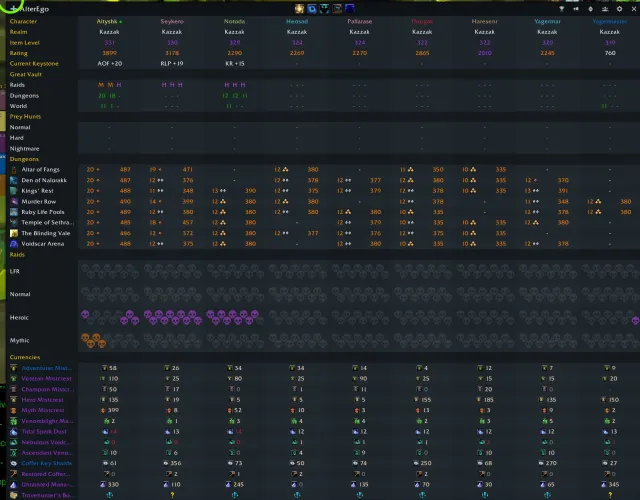Click Altyshk's rating value 3899
This screenshot has width=640, height=500.
pyautogui.click(x=109, y=53)
